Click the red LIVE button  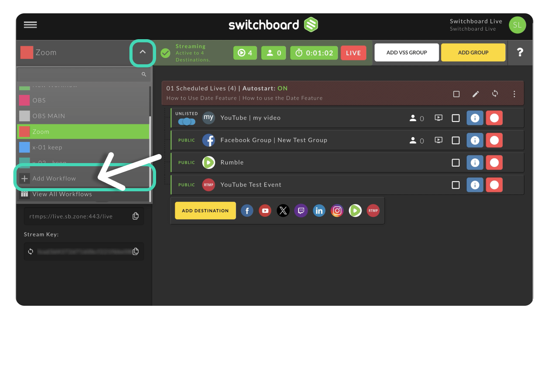pyautogui.click(x=353, y=53)
